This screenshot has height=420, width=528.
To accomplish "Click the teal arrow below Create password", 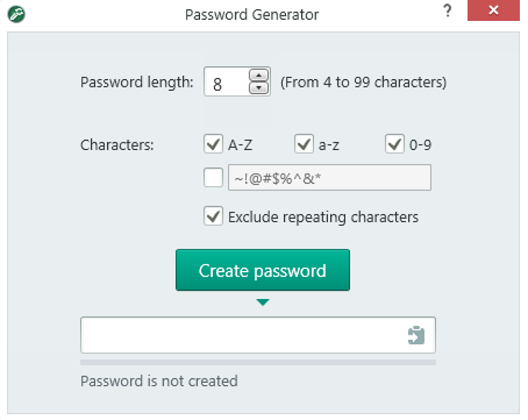I will 263,302.
